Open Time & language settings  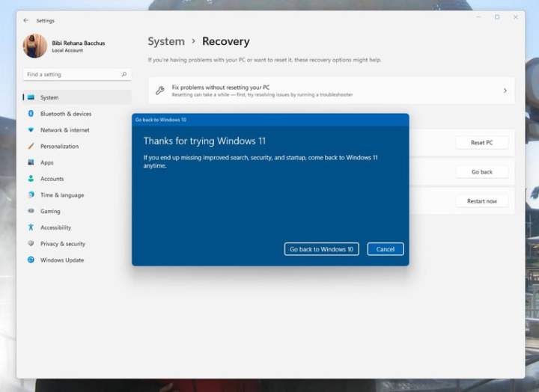[77, 195]
